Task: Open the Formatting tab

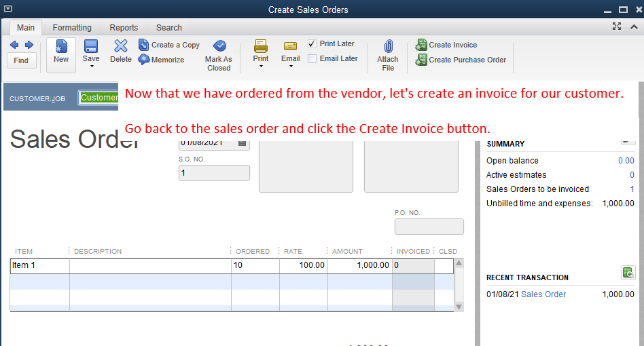Action: tap(72, 27)
